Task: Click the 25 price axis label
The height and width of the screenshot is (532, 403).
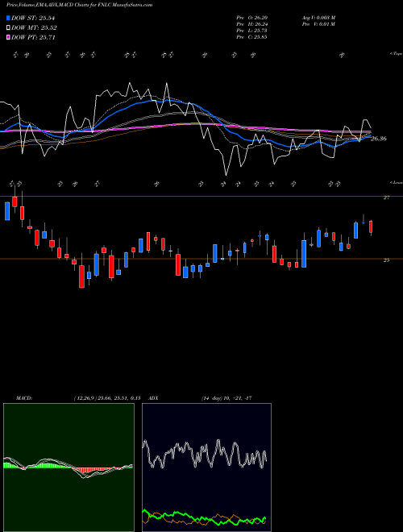Action: pos(386,260)
